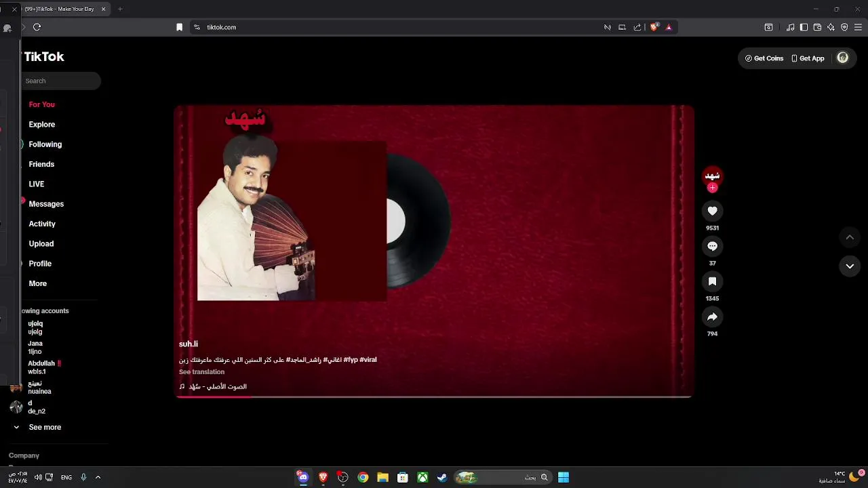
Task: Share the video using the arrow icon
Action: click(712, 317)
